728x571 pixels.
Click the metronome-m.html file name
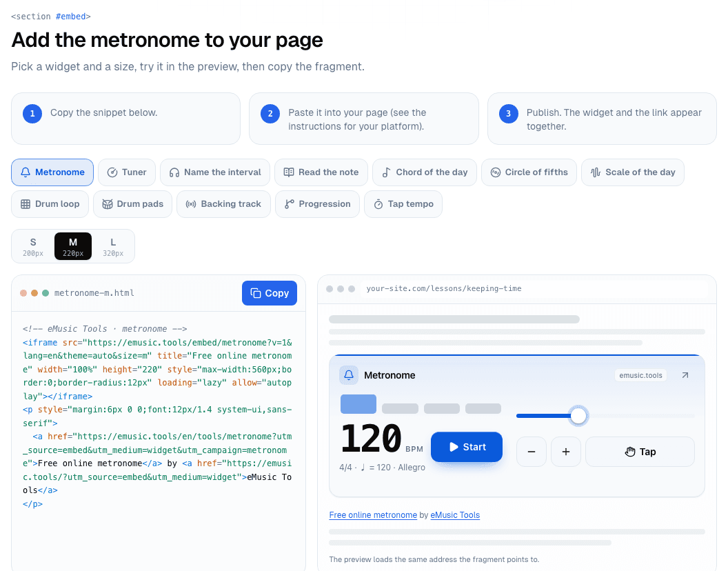tap(94, 292)
